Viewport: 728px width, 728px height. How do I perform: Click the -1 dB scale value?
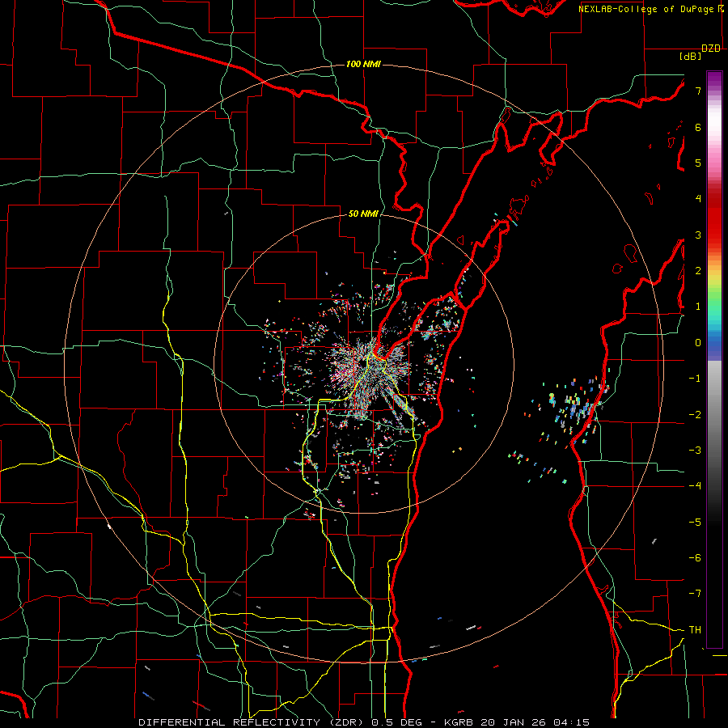pos(695,379)
